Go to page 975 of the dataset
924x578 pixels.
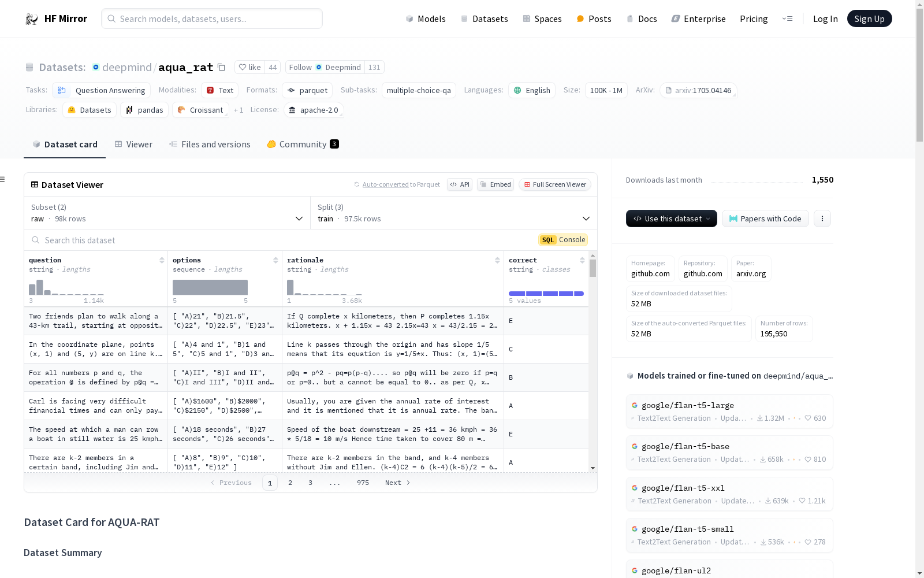(x=363, y=483)
